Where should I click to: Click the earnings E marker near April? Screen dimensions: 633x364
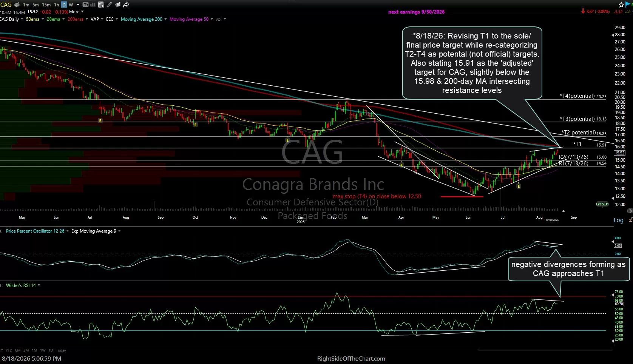[401, 165]
